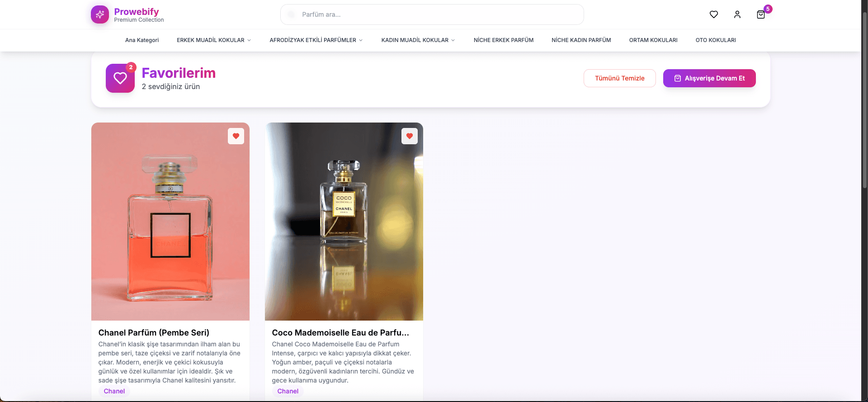Unfavorite Coco Mademoiselle heart toggle
Viewport: 868px width, 402px height.
[410, 136]
